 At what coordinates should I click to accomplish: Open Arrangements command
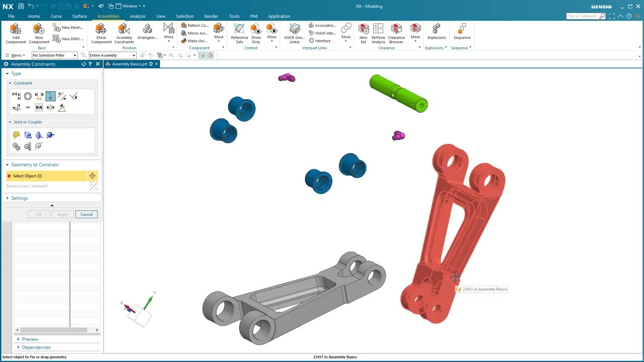(147, 31)
